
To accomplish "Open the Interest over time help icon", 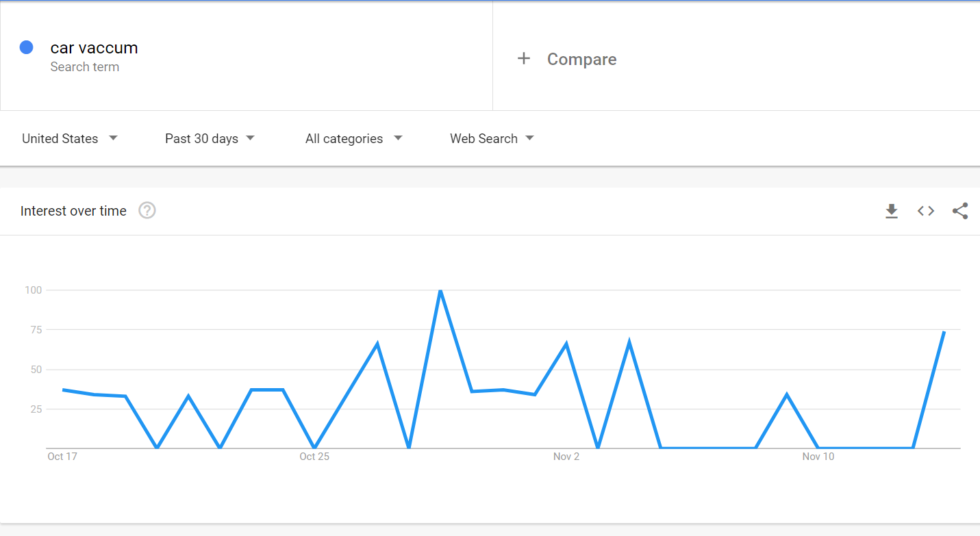I will pyautogui.click(x=147, y=211).
